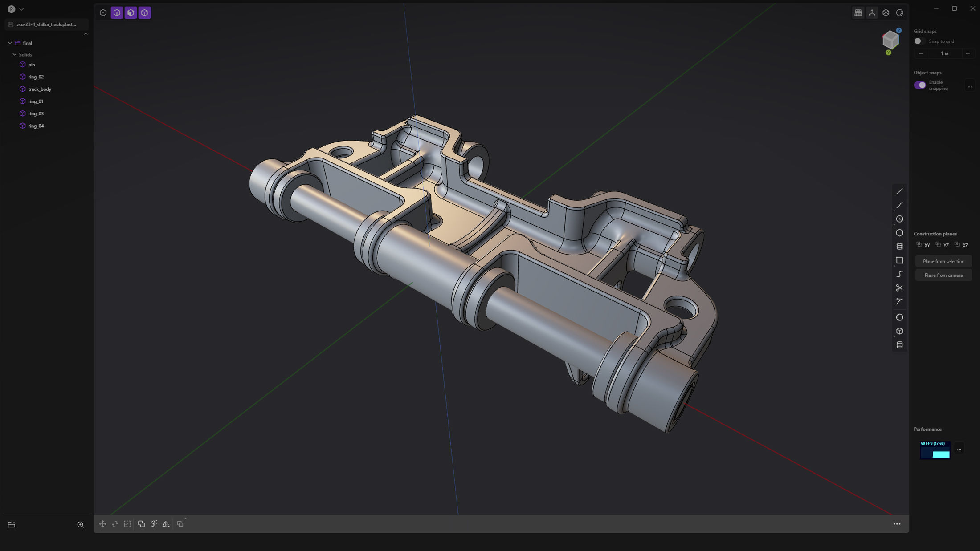Toggle edge selection mode in top toolbar
The image size is (980, 551).
tap(117, 13)
